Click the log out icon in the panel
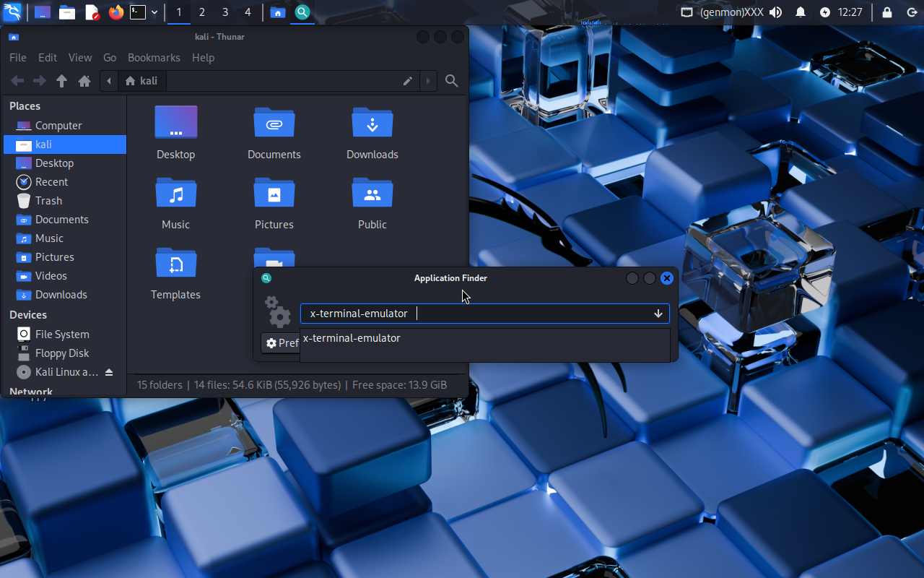924x578 pixels. pos(911,12)
